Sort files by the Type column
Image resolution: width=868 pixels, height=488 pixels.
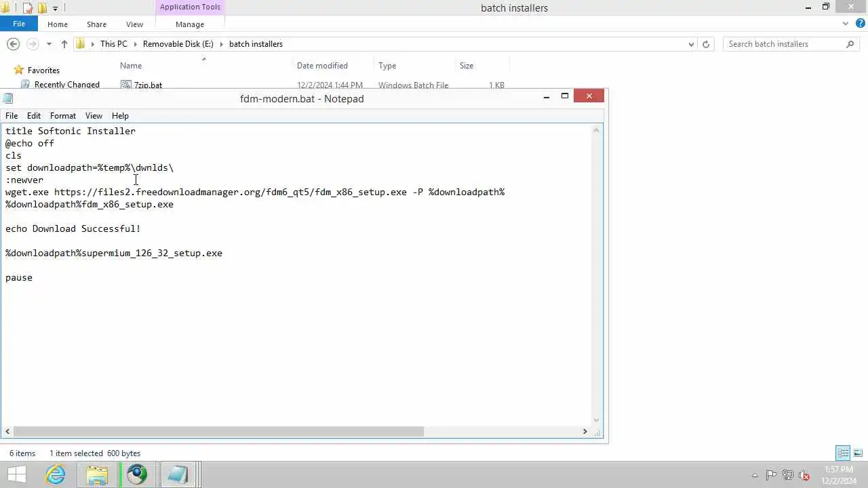click(x=387, y=66)
